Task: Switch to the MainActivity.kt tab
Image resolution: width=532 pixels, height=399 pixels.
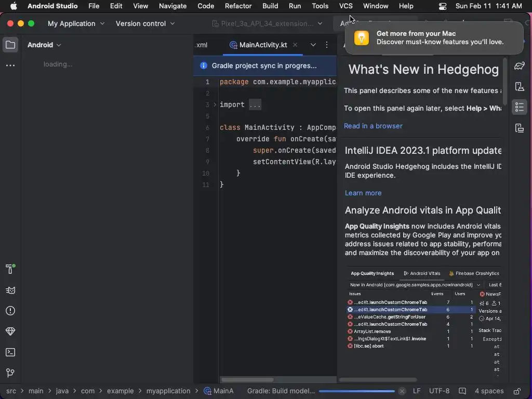Action: (x=263, y=45)
